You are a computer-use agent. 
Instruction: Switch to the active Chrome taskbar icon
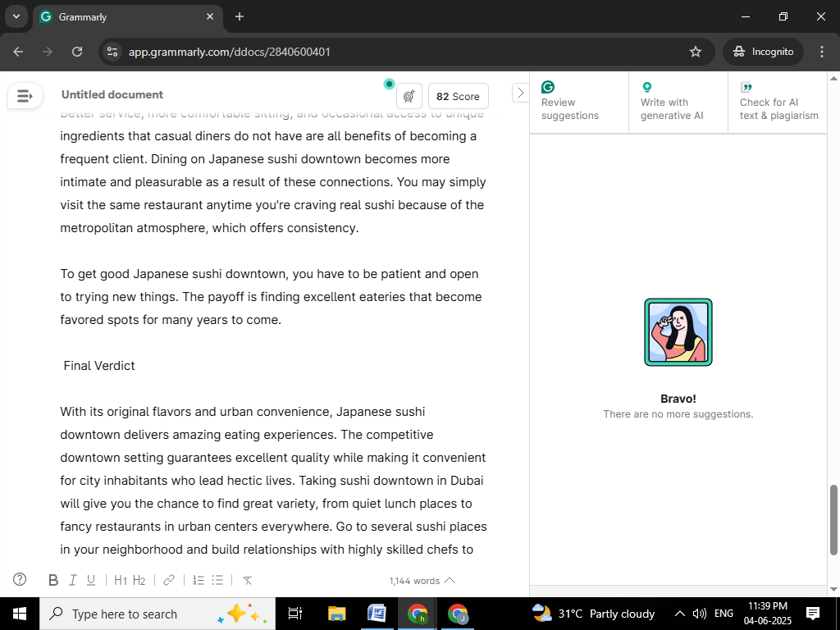click(x=418, y=614)
